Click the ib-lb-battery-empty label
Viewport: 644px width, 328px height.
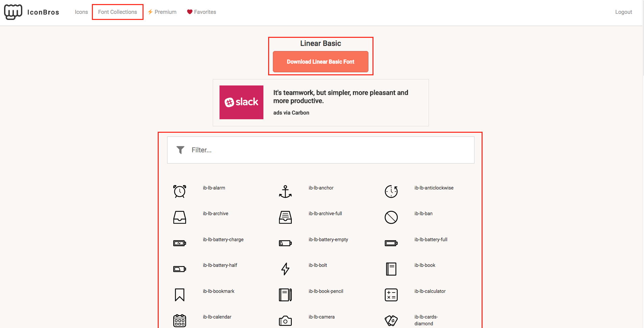pyautogui.click(x=328, y=239)
